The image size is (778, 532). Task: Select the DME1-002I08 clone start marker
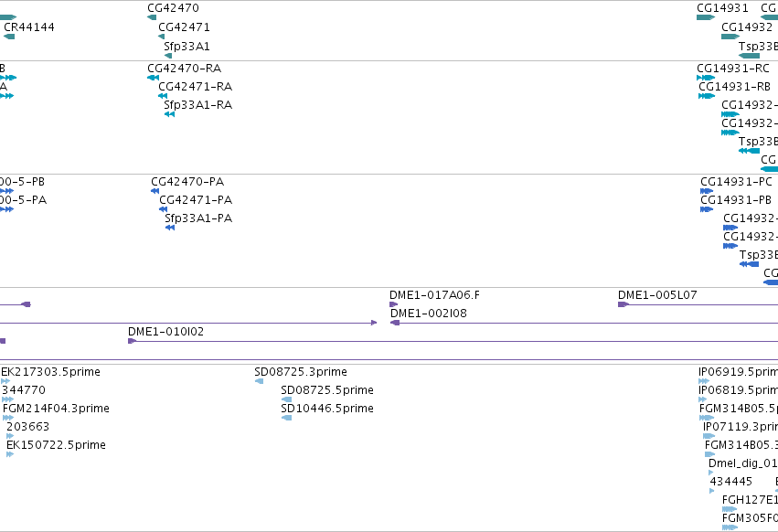tap(395, 323)
